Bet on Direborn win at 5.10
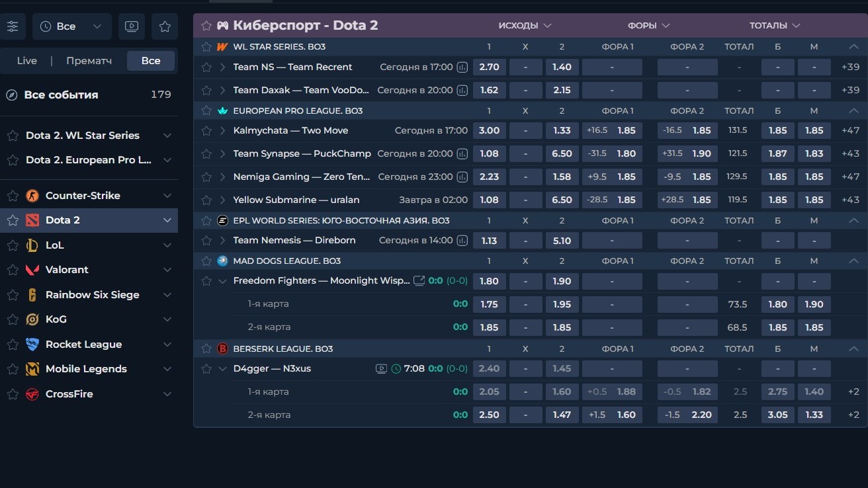The height and width of the screenshot is (488, 868). pyautogui.click(x=562, y=240)
